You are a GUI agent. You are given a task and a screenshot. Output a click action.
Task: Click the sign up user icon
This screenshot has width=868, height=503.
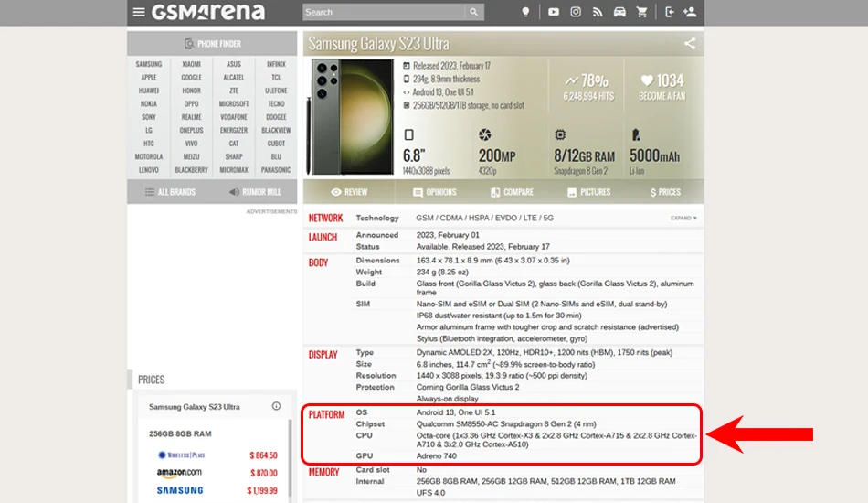(690, 12)
